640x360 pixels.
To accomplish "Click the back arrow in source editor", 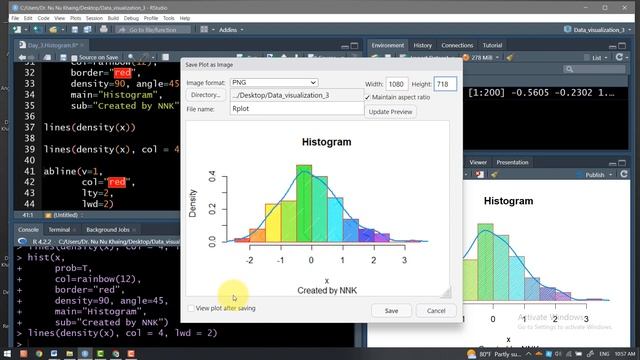I will [22, 58].
